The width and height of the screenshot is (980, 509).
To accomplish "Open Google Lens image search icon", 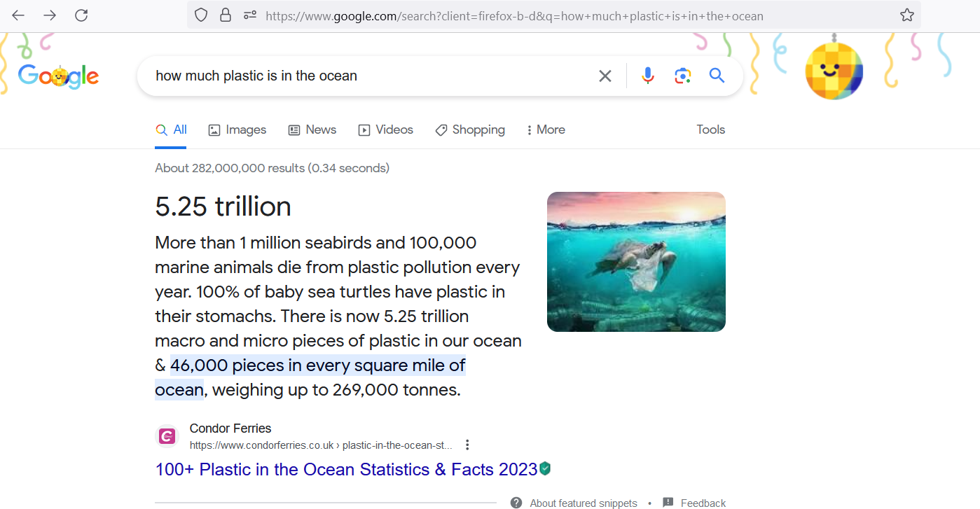I will [x=683, y=76].
